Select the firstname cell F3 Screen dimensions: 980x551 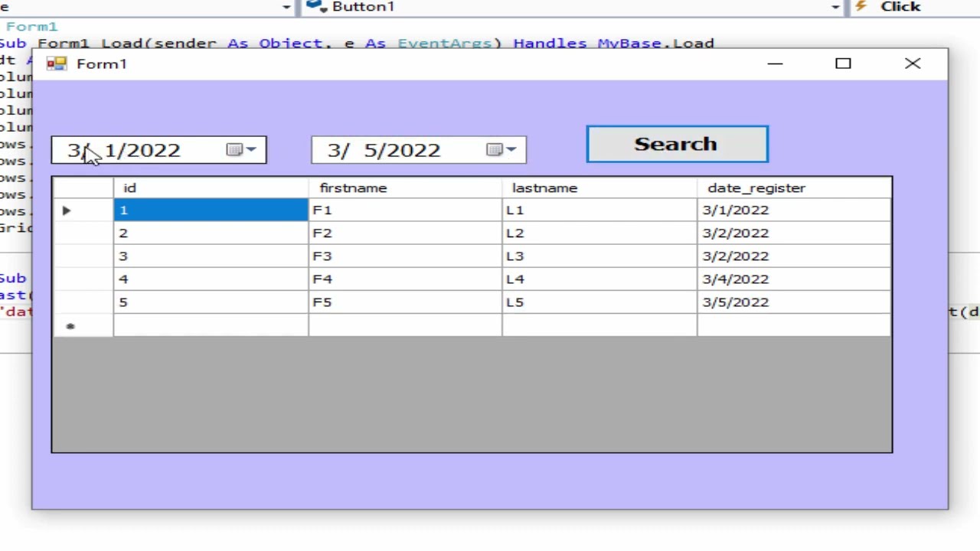point(405,256)
